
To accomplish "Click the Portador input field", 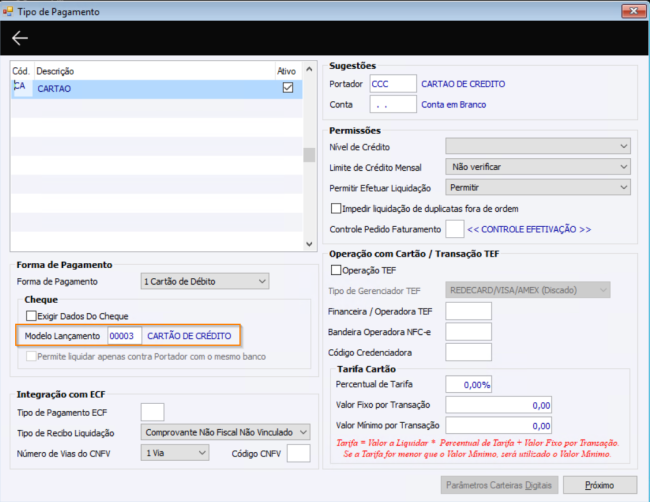I will [393, 84].
